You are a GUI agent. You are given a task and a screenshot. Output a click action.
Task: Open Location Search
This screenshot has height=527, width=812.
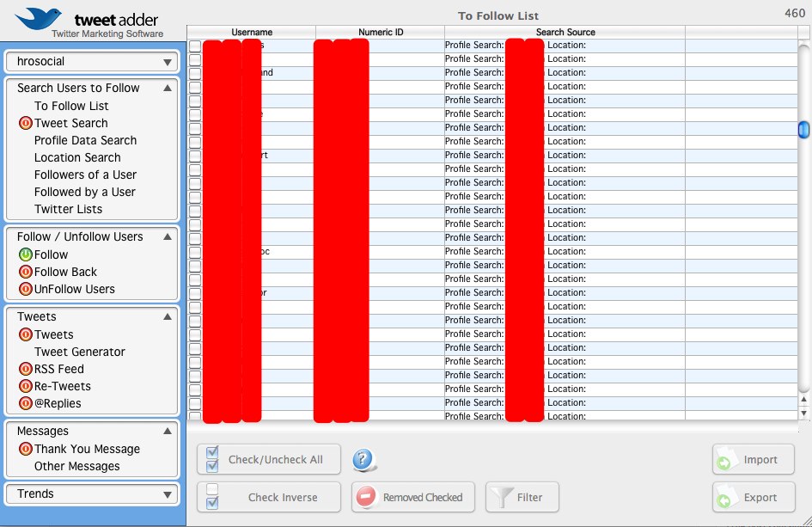(x=77, y=157)
